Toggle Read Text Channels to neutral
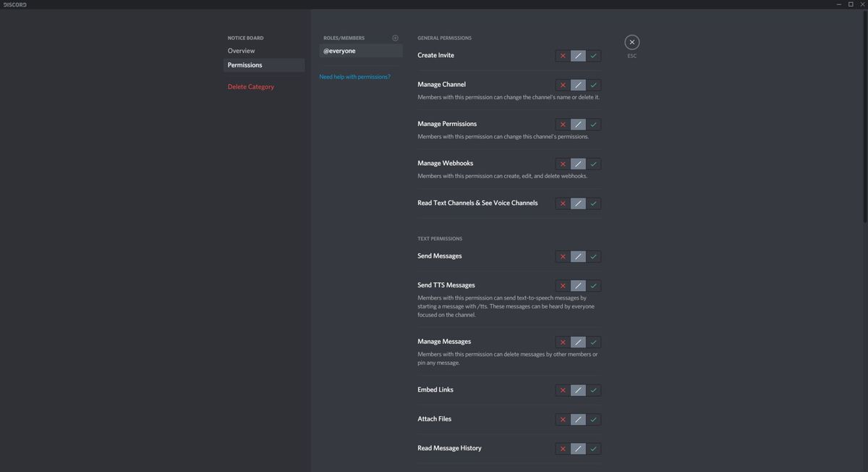This screenshot has height=472, width=868. click(578, 203)
